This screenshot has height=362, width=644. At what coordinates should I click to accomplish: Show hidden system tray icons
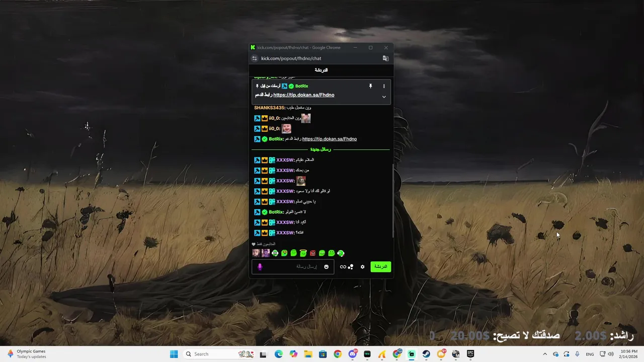tap(544, 354)
